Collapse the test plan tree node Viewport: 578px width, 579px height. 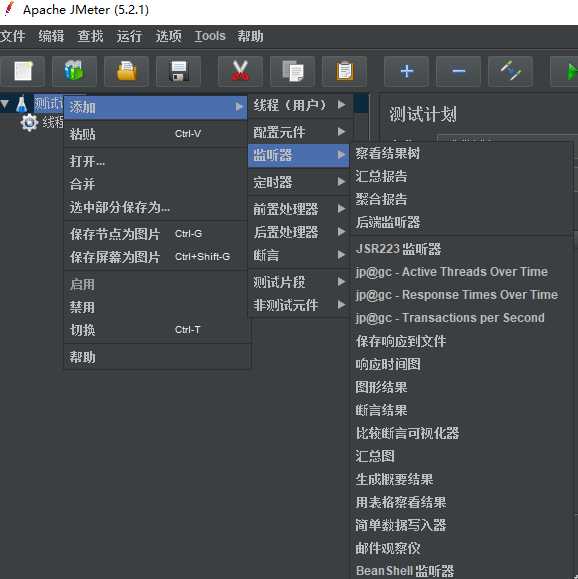(x=5, y=104)
